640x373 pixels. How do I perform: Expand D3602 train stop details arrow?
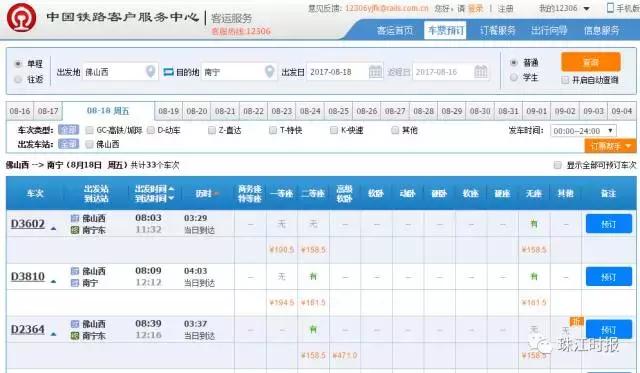coord(53,229)
